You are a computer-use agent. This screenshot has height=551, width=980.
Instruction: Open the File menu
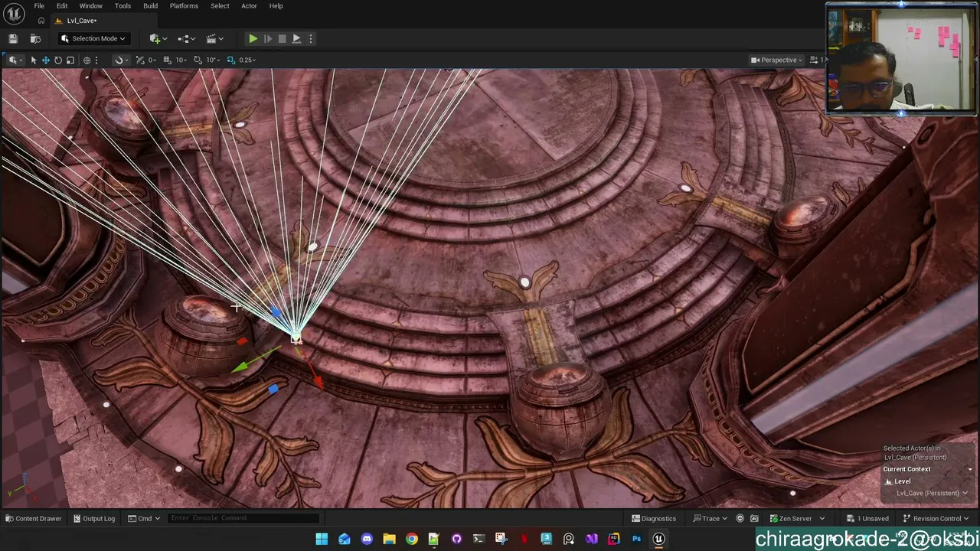pyautogui.click(x=39, y=6)
